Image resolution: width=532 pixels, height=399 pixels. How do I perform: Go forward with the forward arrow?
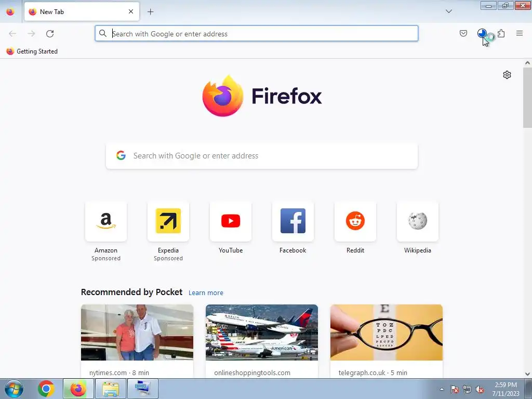(x=31, y=33)
